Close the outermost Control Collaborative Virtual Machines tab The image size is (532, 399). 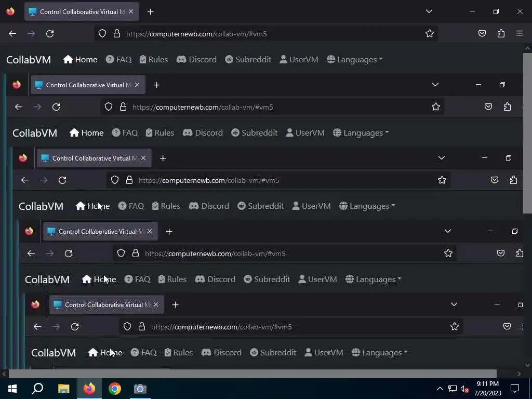(131, 11)
